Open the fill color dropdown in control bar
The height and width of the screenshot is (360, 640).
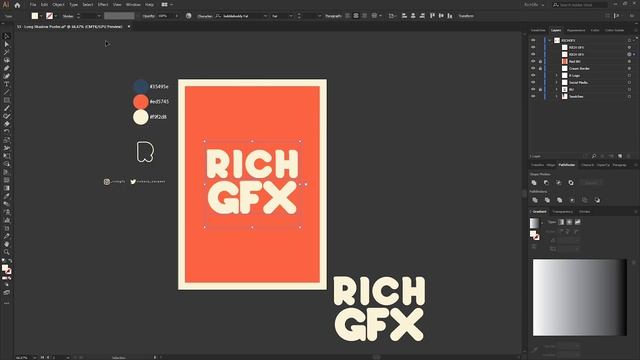(x=41, y=16)
